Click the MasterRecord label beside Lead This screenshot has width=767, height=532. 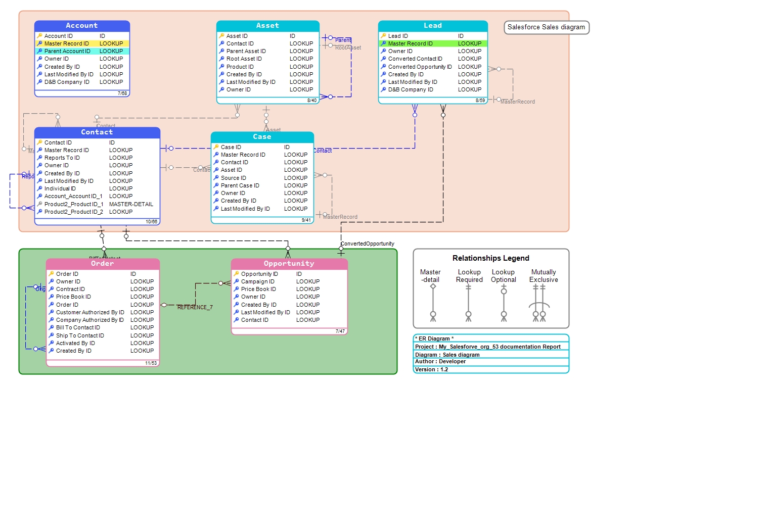coord(518,102)
